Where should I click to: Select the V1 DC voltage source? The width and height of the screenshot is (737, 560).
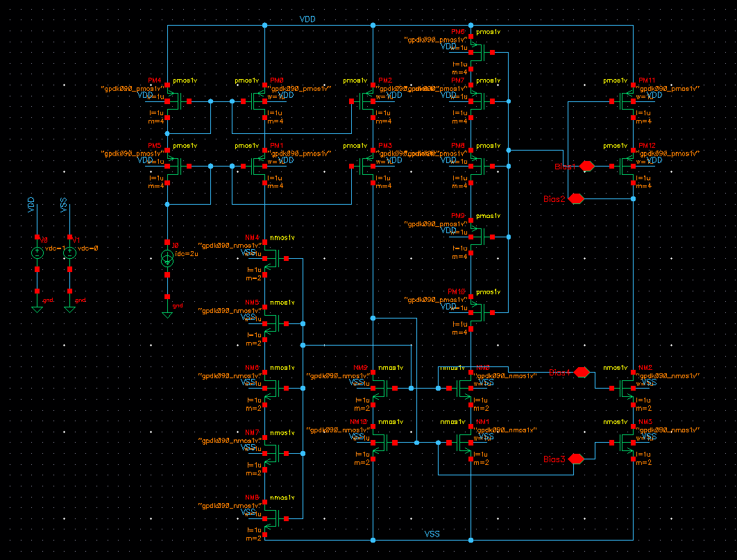69,253
